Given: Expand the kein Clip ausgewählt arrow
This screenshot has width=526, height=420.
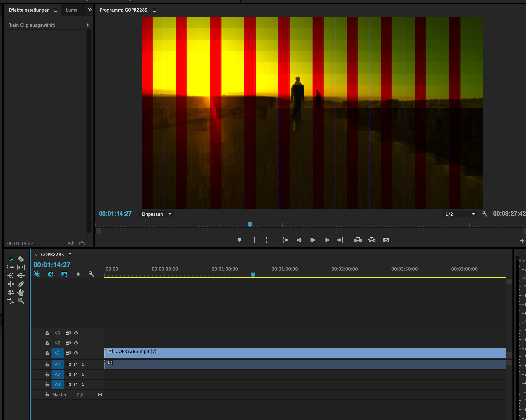Looking at the screenshot, I should coord(88,25).
